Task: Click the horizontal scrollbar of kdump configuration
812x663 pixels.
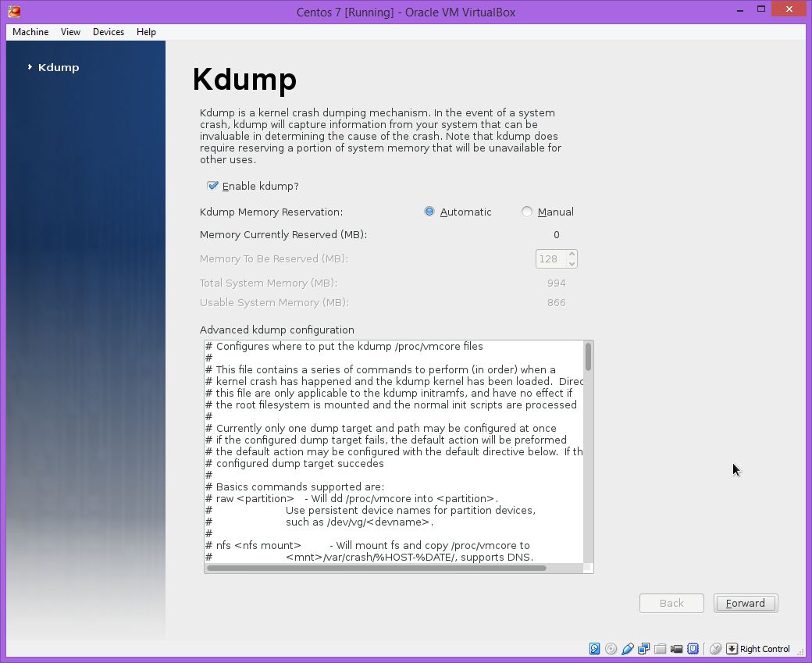Action: click(x=394, y=568)
